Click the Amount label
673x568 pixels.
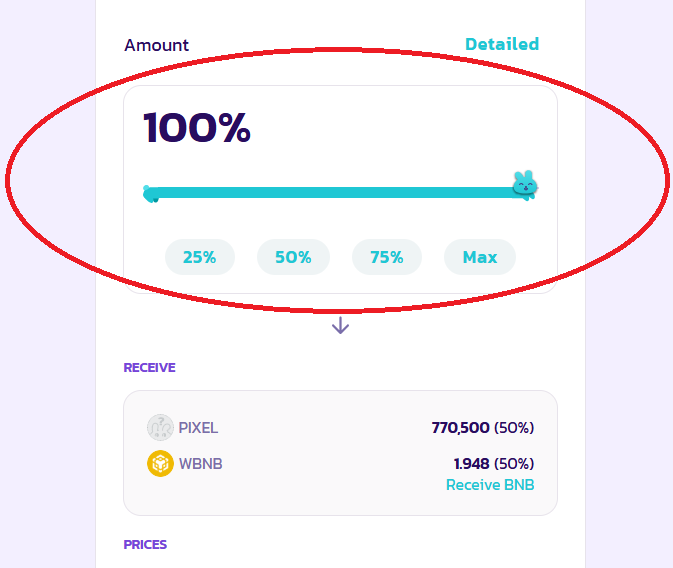click(156, 45)
